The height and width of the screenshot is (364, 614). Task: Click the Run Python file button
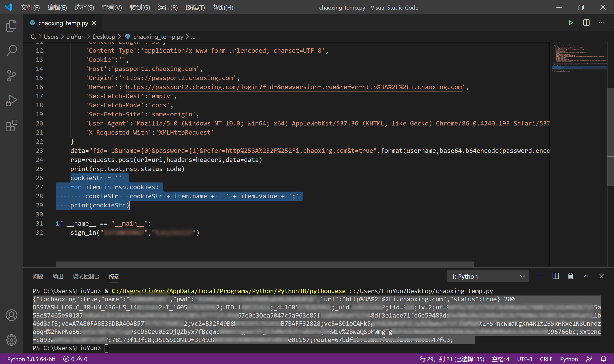[x=570, y=23]
